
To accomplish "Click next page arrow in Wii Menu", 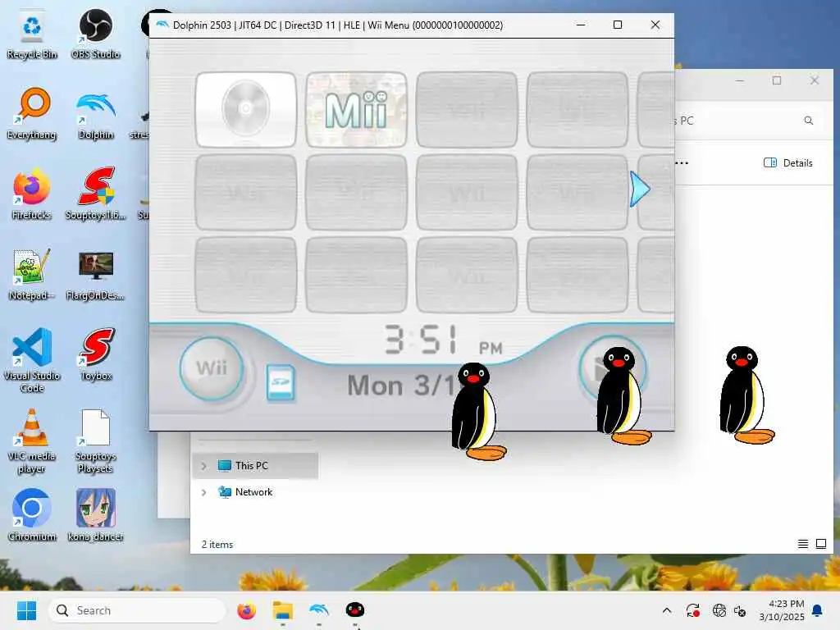I will pos(640,189).
